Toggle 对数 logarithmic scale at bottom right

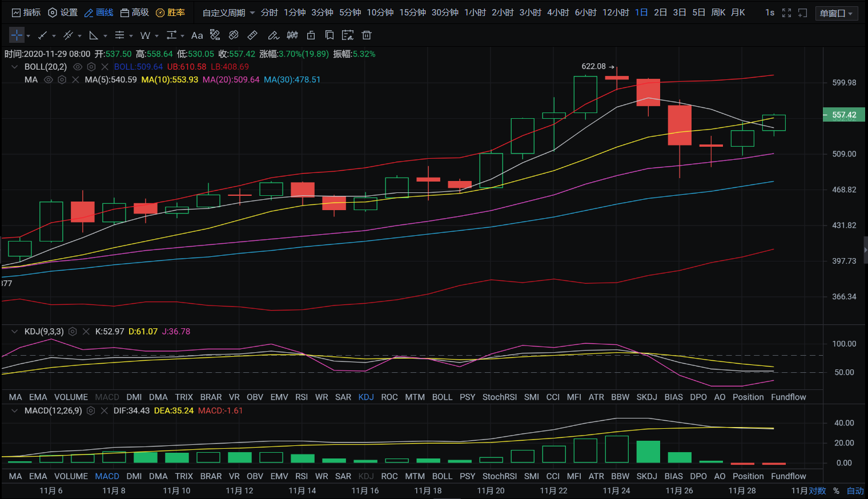817,491
